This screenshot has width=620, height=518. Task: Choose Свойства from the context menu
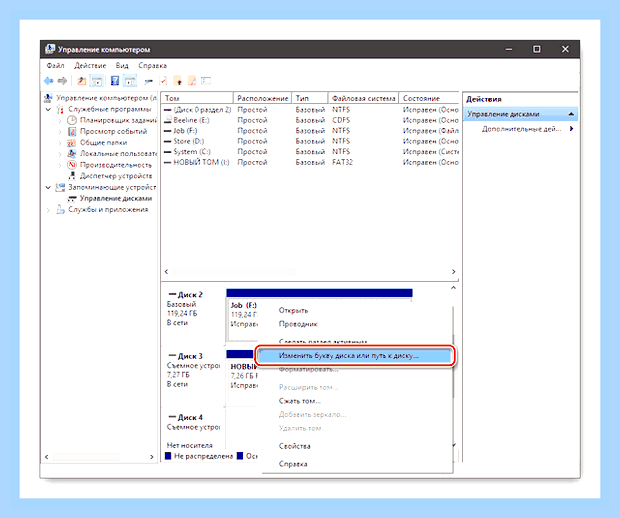(x=295, y=446)
